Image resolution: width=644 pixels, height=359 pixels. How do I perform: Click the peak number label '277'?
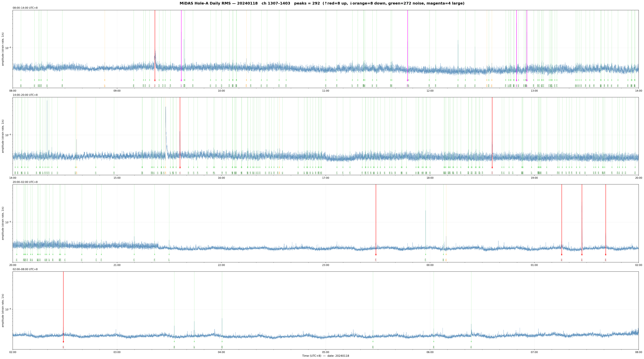[169, 260]
